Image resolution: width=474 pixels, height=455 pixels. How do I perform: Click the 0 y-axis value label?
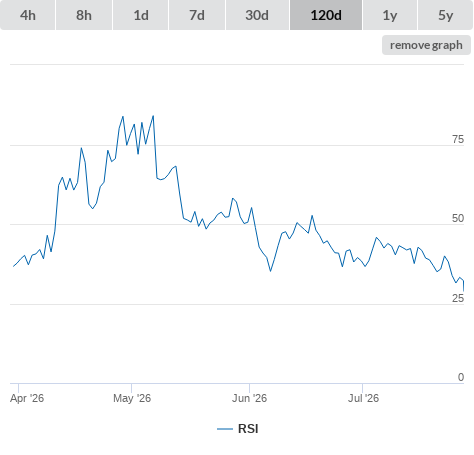[x=461, y=377]
